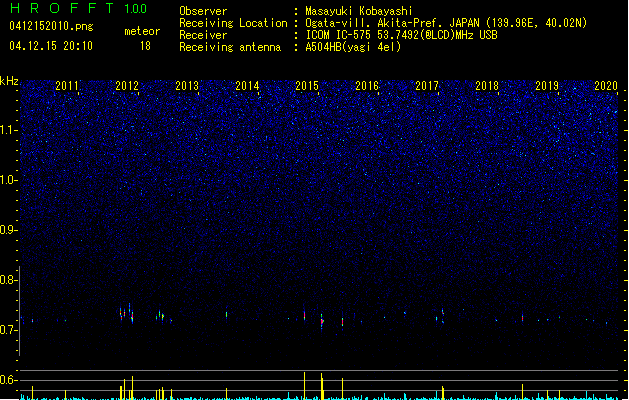This screenshot has width=629, height=400.
Task: Click the 0.8 kHz frequency axis label
Action: coord(8,280)
